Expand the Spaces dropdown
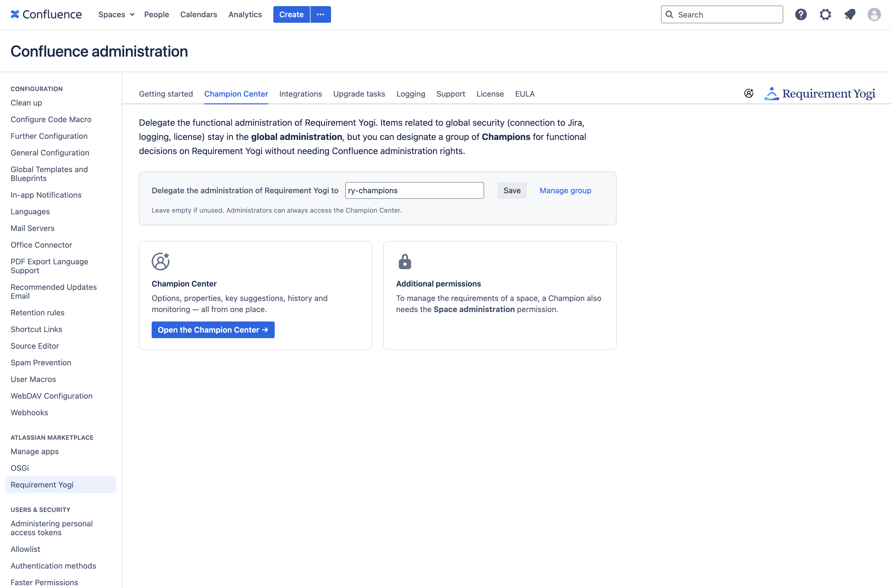Viewport: 891px width, 588px height. pos(116,15)
